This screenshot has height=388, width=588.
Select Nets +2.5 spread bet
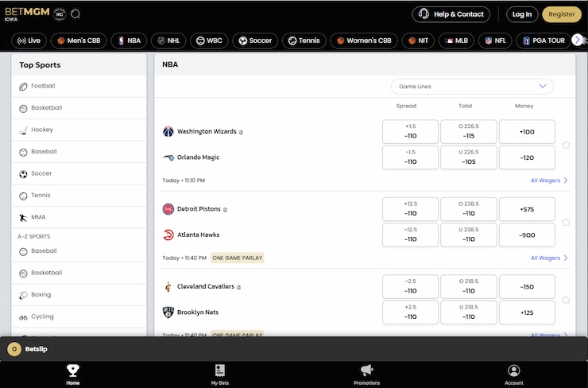410,312
